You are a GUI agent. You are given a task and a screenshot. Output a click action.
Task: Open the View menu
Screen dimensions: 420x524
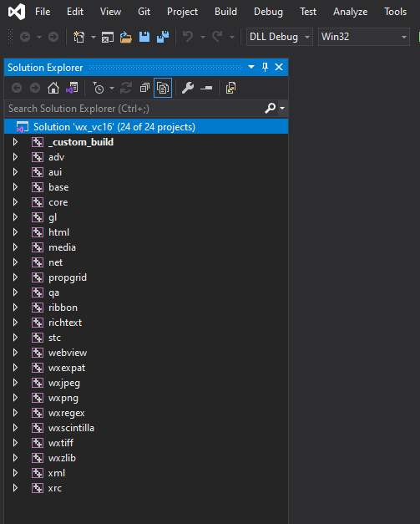click(110, 12)
